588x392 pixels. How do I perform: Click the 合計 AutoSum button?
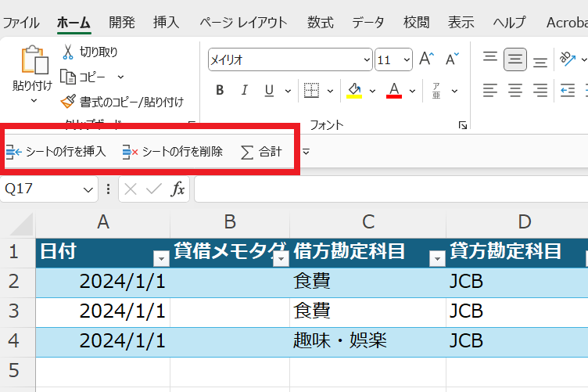pos(261,152)
